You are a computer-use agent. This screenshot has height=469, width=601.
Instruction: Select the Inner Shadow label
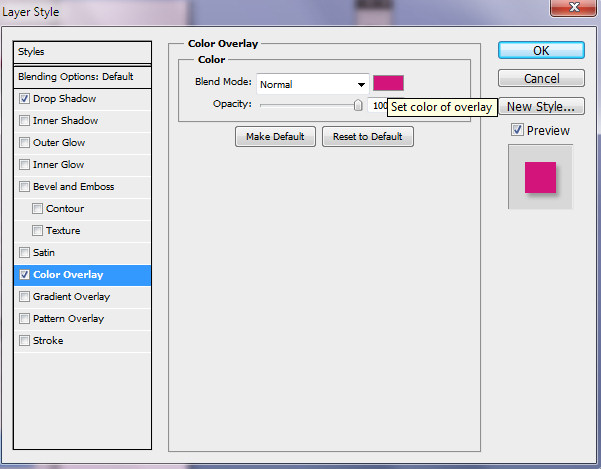click(66, 121)
